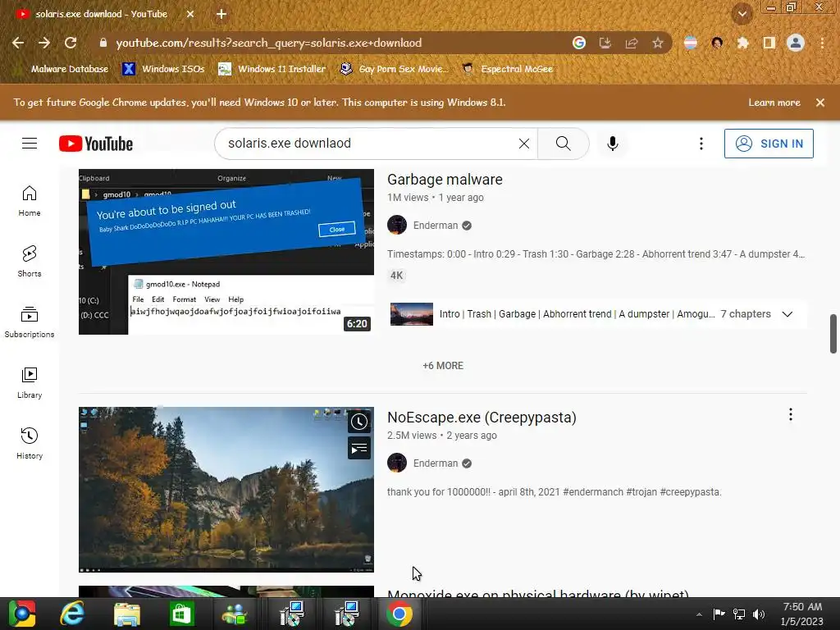
Task: Open the volume control in tray
Action: click(759, 614)
